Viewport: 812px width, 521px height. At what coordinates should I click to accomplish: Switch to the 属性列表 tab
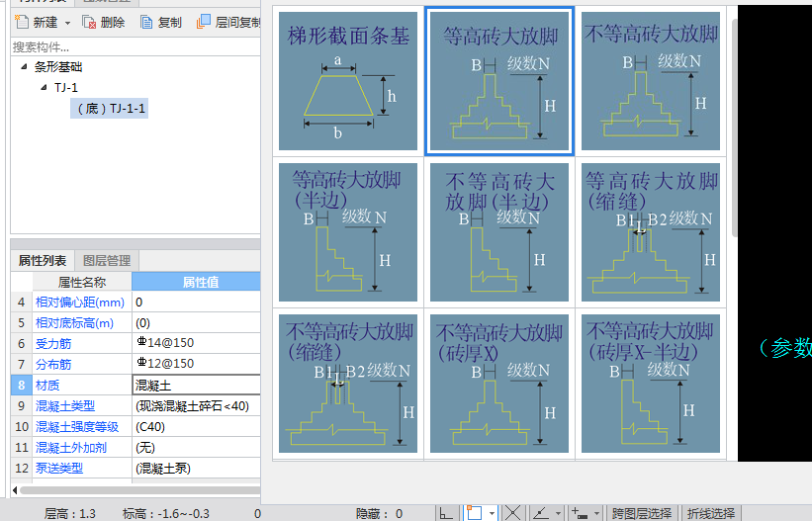[43, 260]
